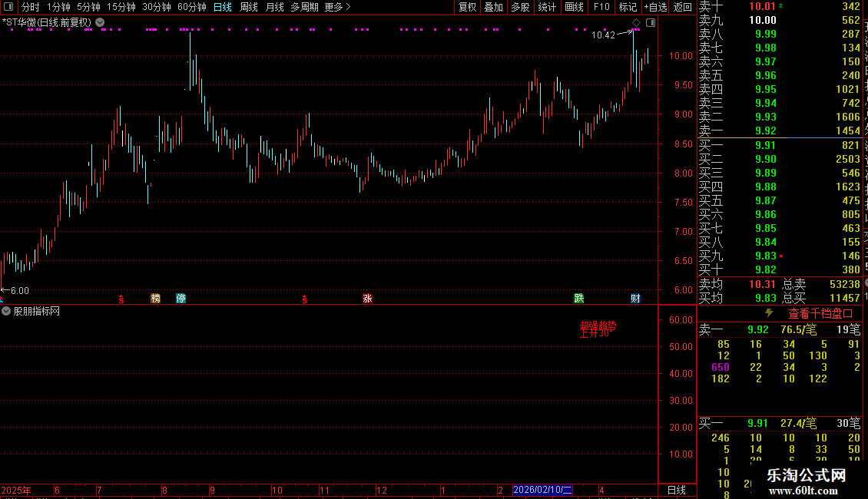The image size is (868, 499).
Task: Click the 日线 label at bottom right
Action: click(677, 490)
